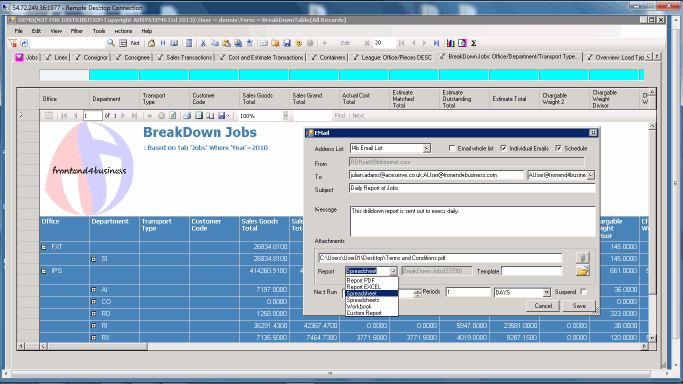Image resolution: width=683 pixels, height=384 pixels.
Task: Uncheck the Individual Emails checkbox
Action: (504, 148)
